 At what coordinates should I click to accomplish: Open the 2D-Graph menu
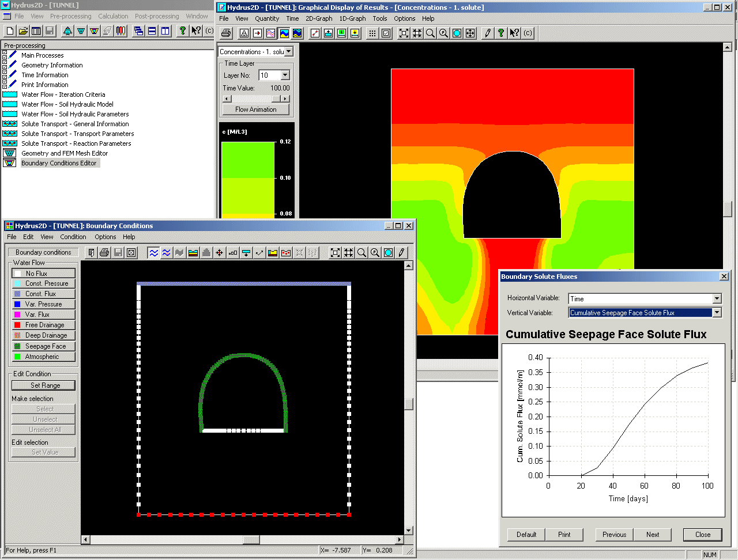click(319, 18)
